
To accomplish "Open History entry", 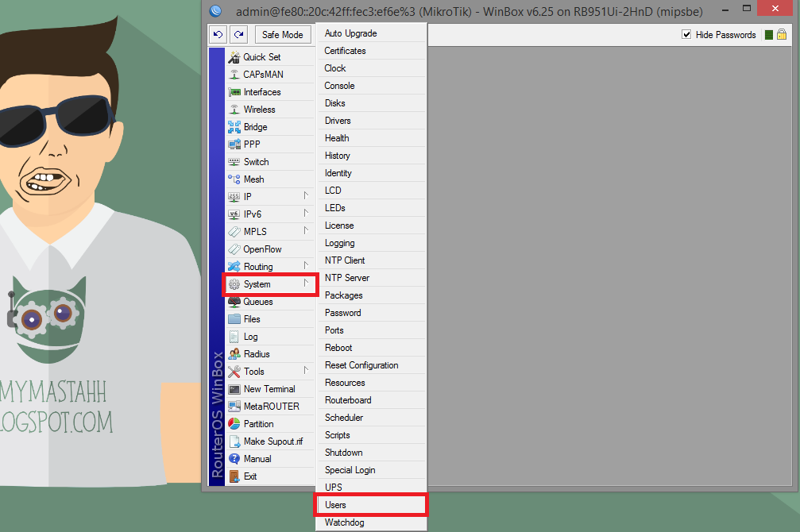I will [x=372, y=156].
